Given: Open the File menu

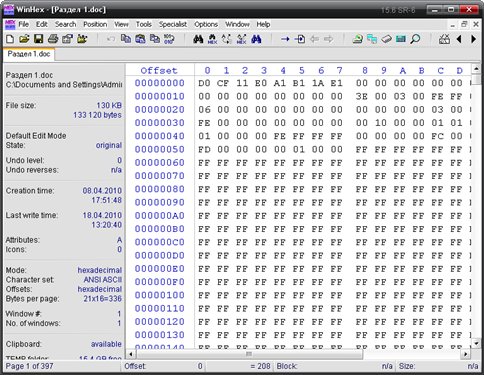Looking at the screenshot, I should [23, 24].
